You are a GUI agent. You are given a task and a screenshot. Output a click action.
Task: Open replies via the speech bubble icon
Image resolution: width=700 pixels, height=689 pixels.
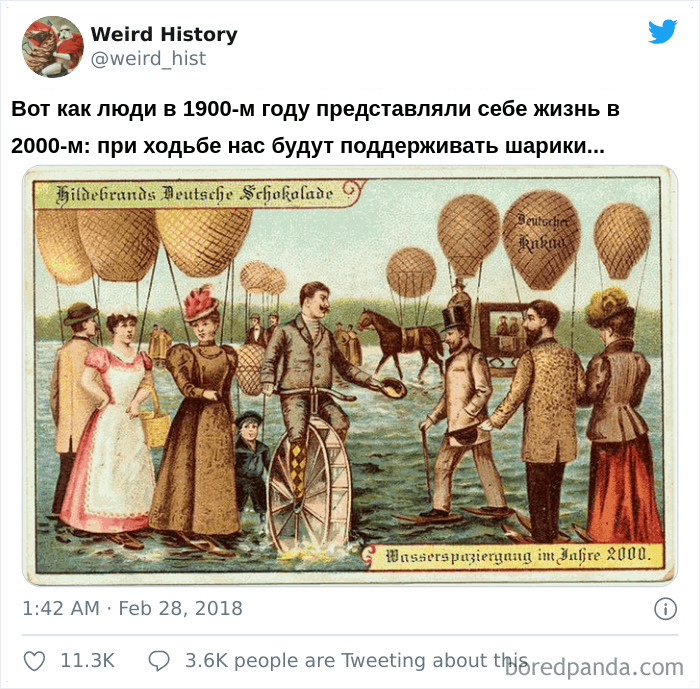[159, 661]
